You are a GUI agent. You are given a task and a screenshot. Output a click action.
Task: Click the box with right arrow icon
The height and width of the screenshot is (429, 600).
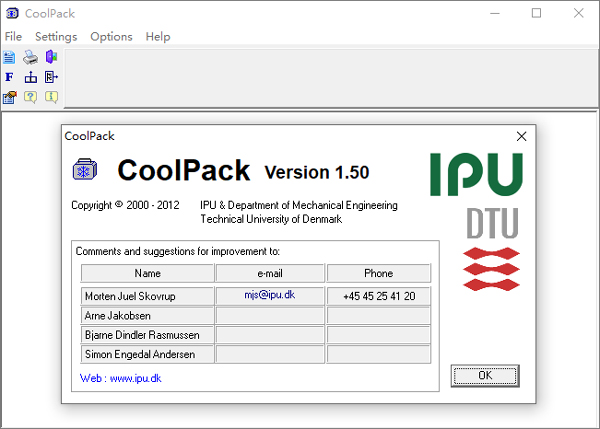(x=51, y=77)
